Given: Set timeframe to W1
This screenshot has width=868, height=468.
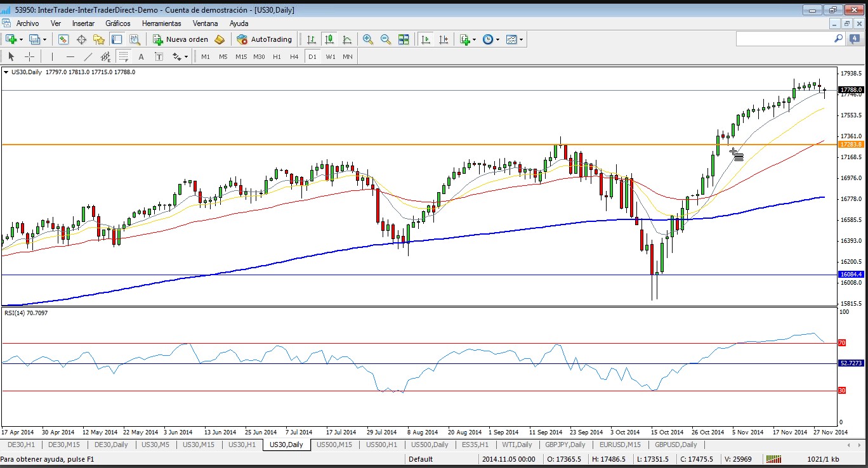Looking at the screenshot, I should pos(331,56).
